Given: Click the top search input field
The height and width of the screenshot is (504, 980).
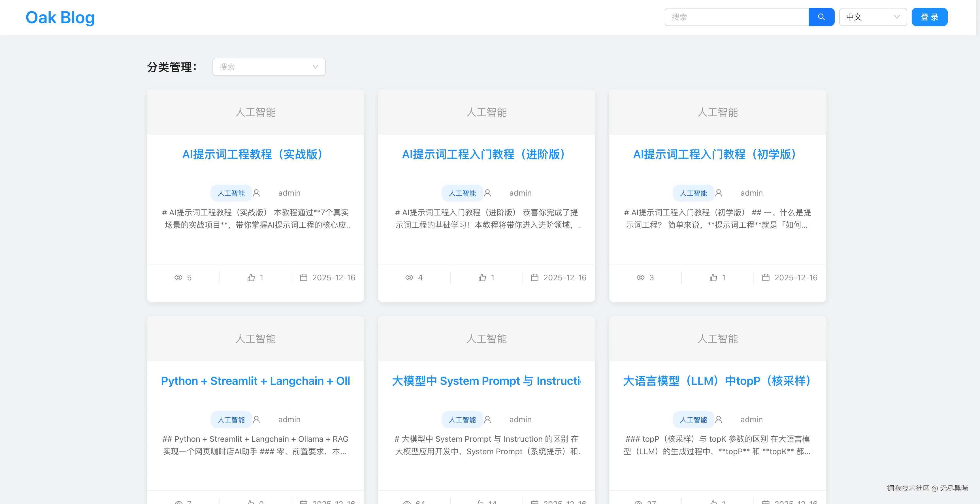Looking at the screenshot, I should 736,17.
